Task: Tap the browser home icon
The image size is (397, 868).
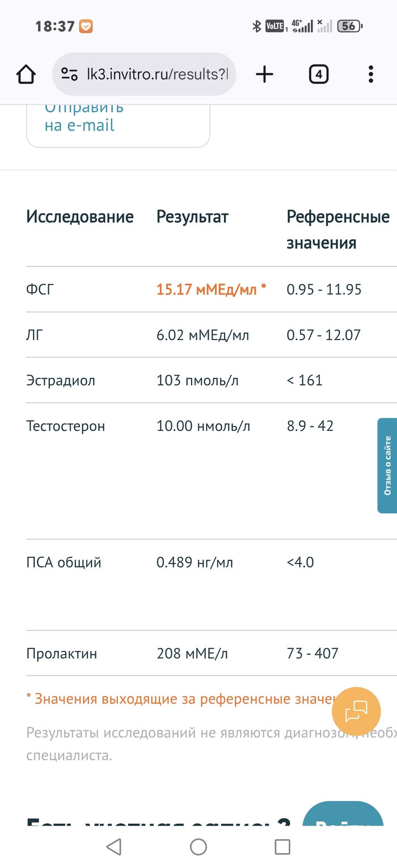Action: click(26, 74)
